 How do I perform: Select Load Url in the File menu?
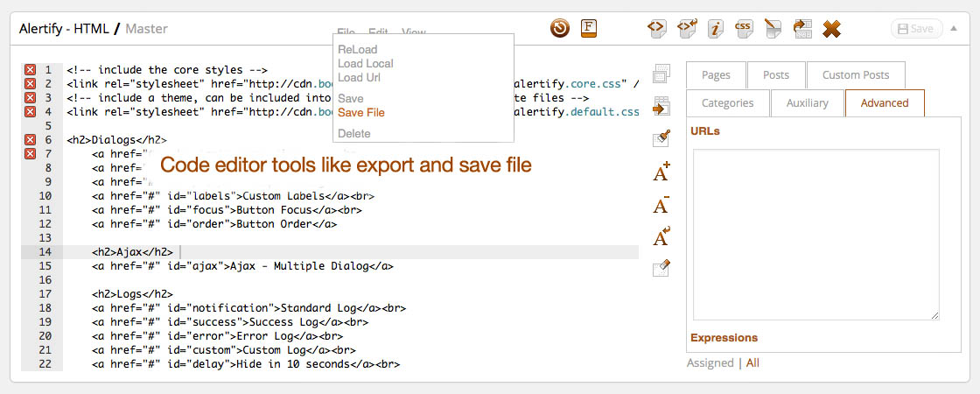pyautogui.click(x=360, y=78)
